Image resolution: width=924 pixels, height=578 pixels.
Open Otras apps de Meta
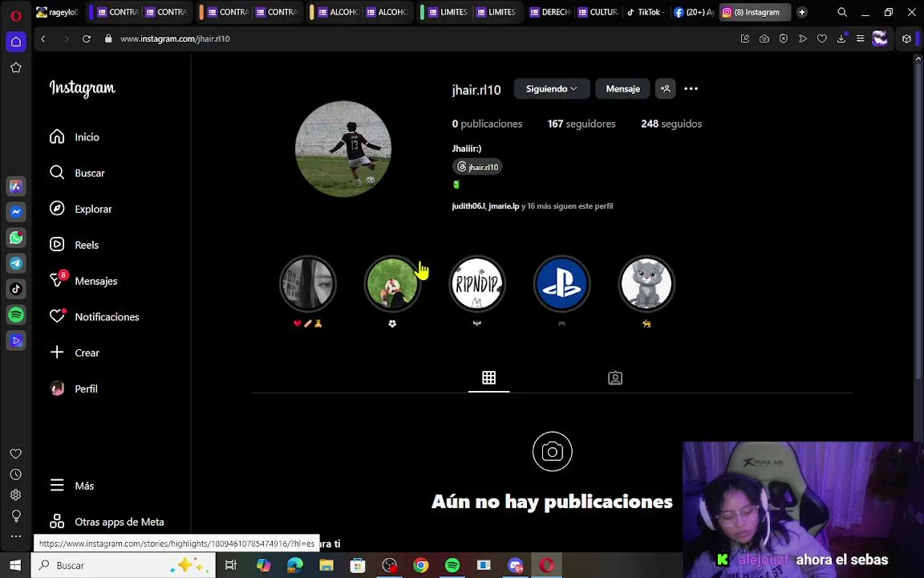click(107, 521)
